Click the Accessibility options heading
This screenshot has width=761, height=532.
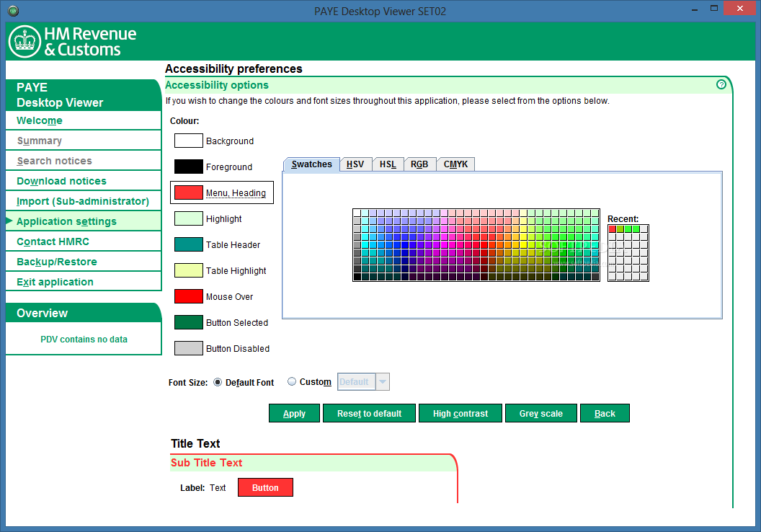point(216,85)
